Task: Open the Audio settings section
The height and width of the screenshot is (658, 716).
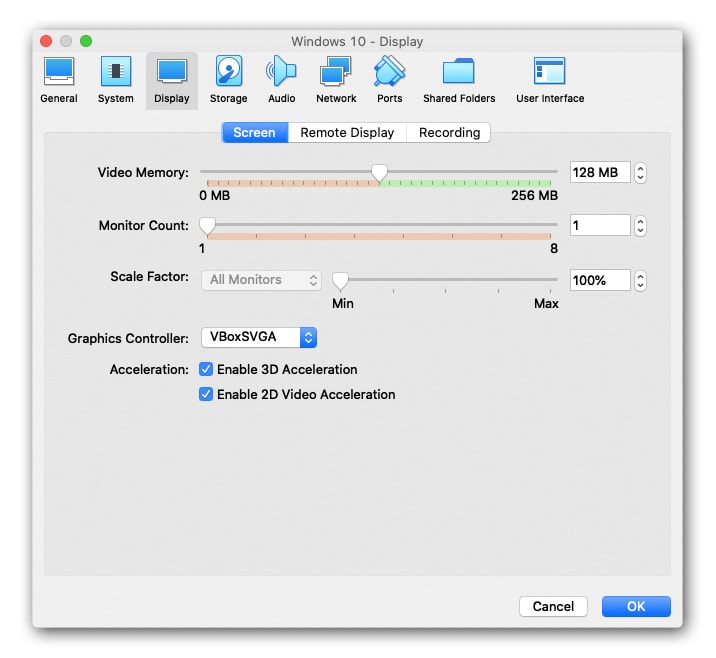Action: click(x=281, y=80)
